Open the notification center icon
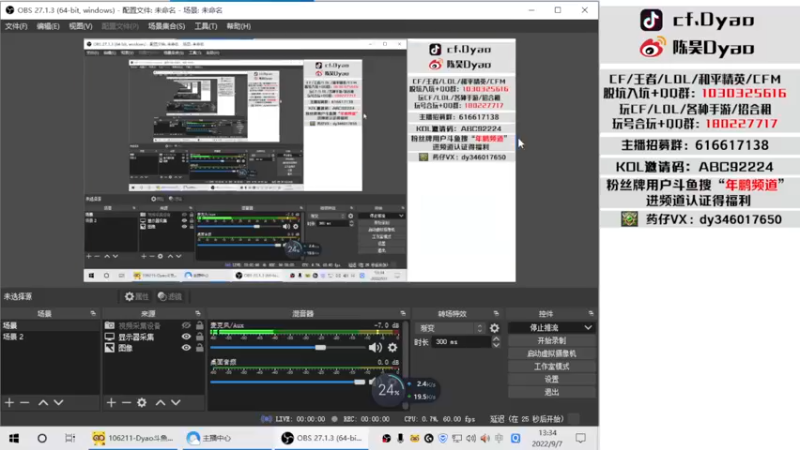Screen dimensions: 800x450 tap(581, 438)
